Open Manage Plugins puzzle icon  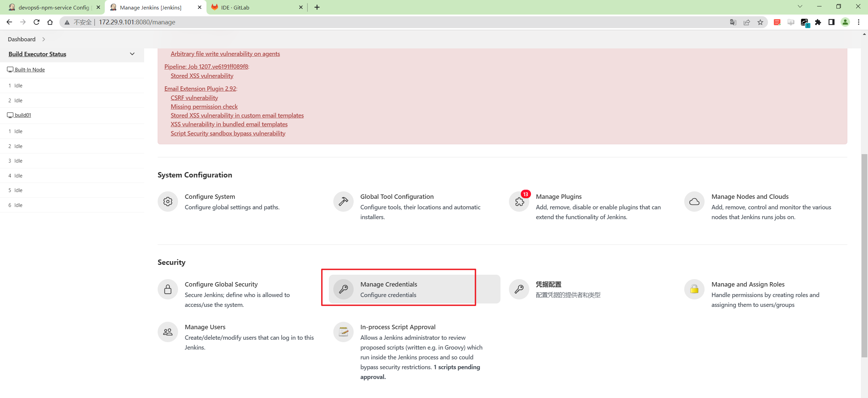519,202
